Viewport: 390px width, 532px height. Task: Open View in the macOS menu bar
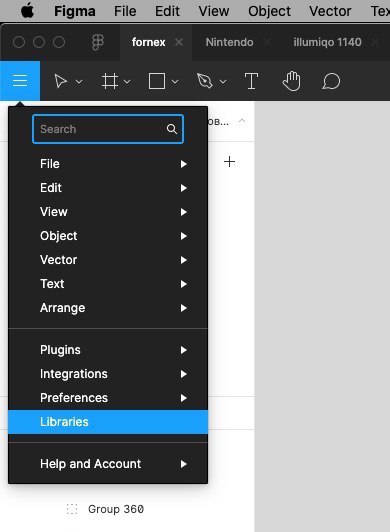click(214, 12)
